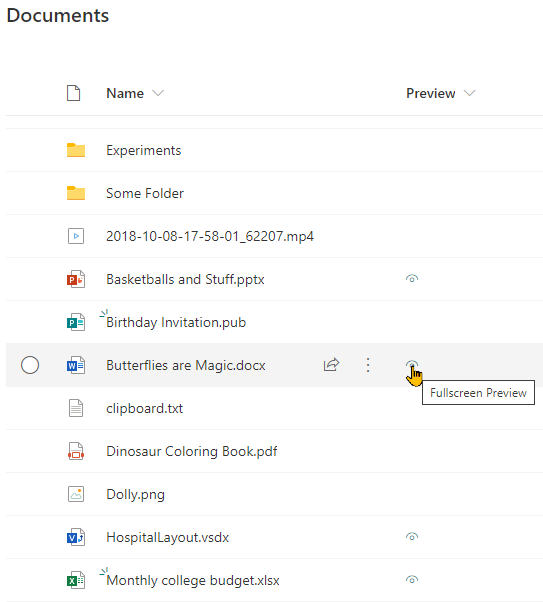Click the Preview column header

pyautogui.click(x=430, y=93)
